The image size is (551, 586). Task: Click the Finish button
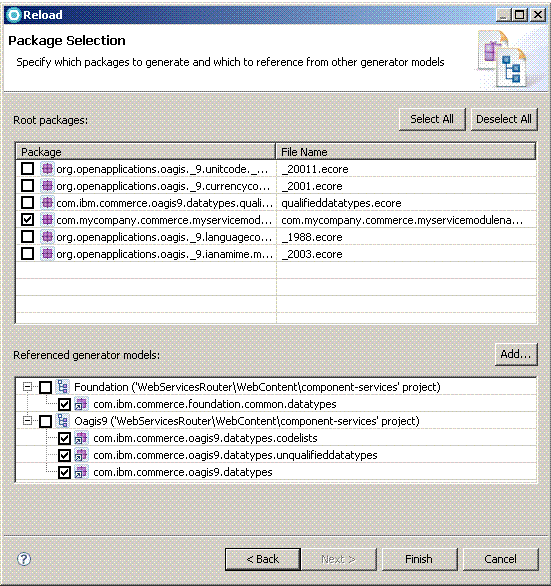[x=419, y=559]
